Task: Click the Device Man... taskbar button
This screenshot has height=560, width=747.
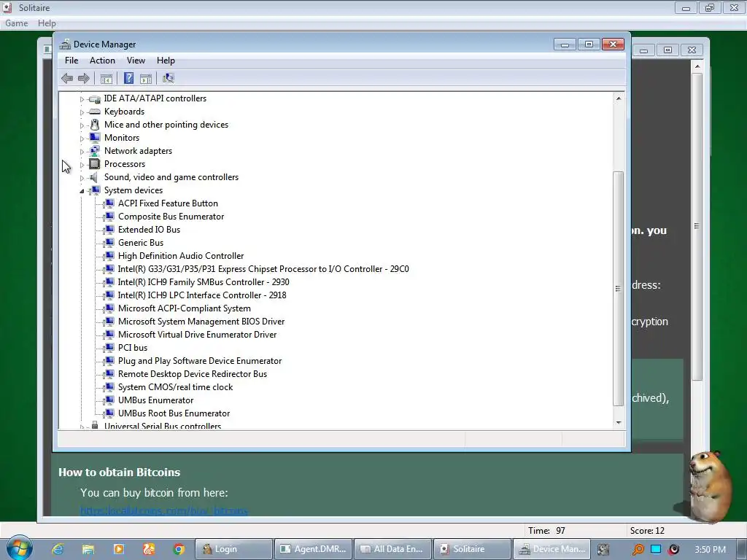Action: pyautogui.click(x=551, y=549)
